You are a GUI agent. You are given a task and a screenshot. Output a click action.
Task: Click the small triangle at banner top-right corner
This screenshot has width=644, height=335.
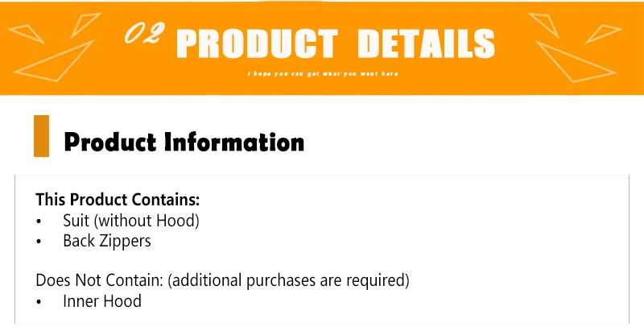click(603, 34)
